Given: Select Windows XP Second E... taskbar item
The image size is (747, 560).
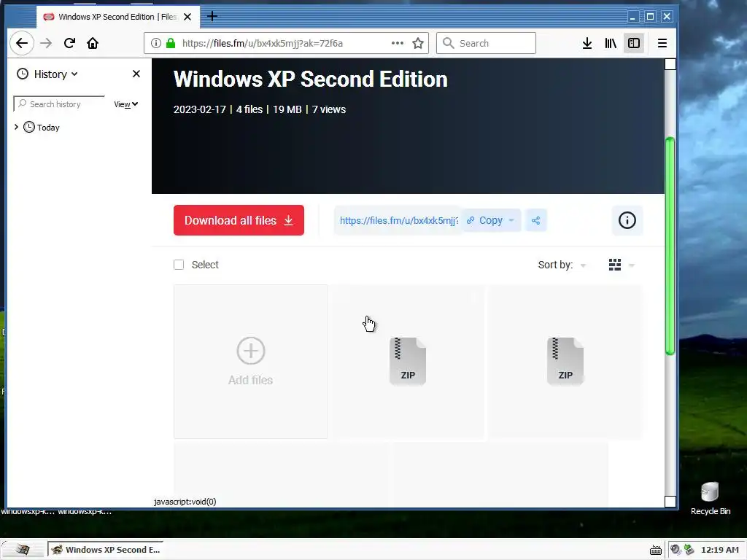Looking at the screenshot, I should point(105,550).
